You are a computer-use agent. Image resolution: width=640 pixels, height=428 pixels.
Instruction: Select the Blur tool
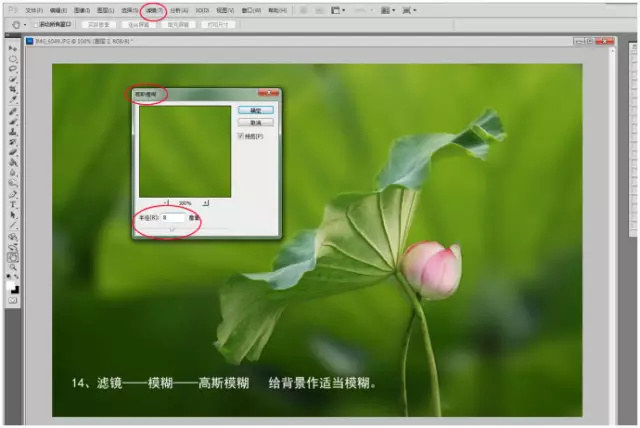tap(13, 173)
